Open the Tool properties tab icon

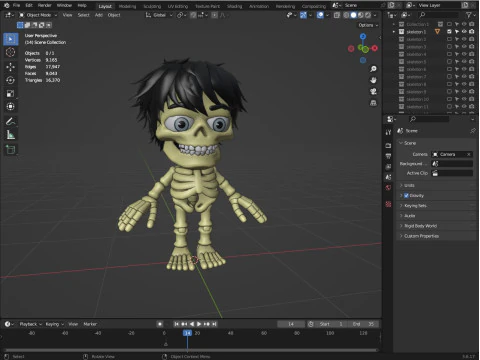[x=388, y=132]
